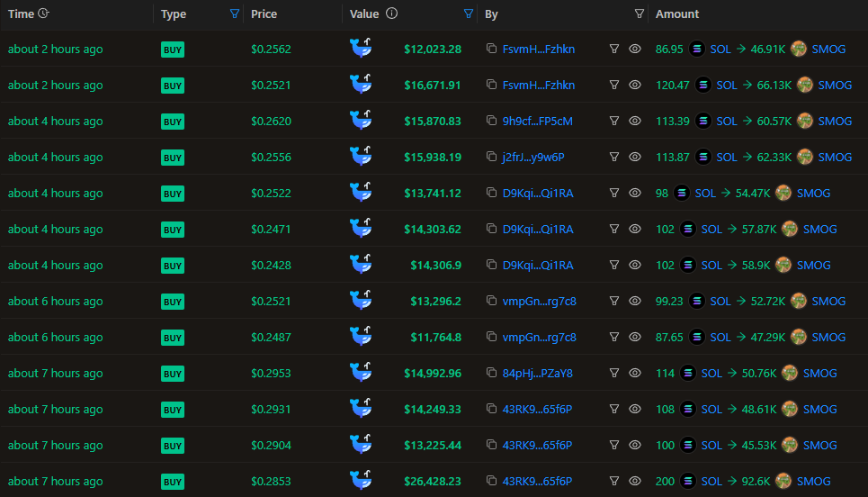
Task: Open 43RK9...65f6P wallet in $13,225.44 row
Action: 537,446
